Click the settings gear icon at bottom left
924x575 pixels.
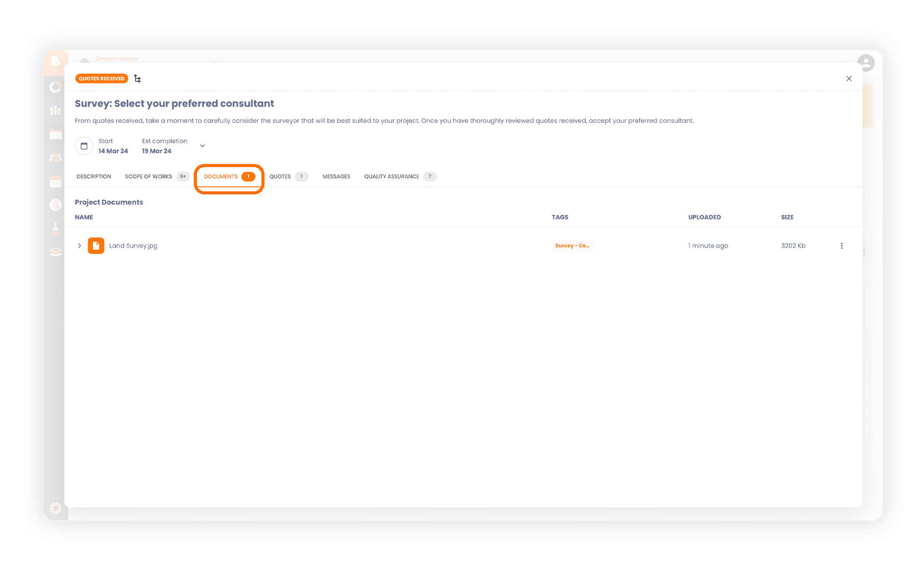(55, 510)
